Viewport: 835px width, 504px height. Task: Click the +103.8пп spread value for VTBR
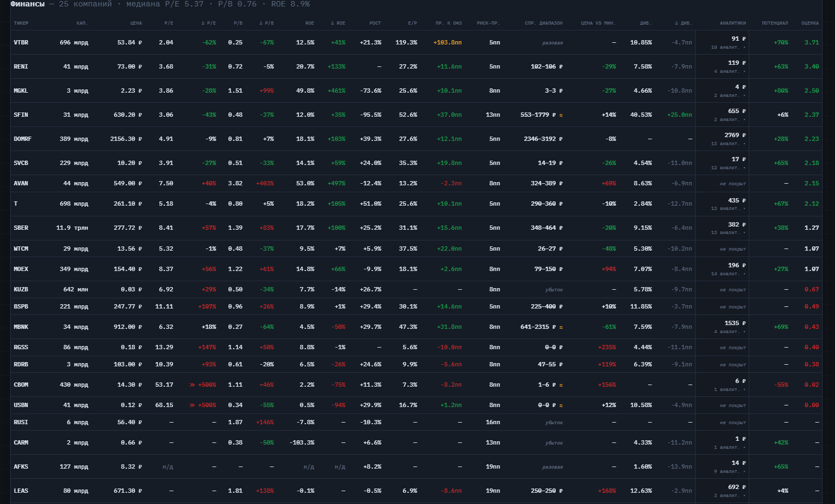point(448,43)
